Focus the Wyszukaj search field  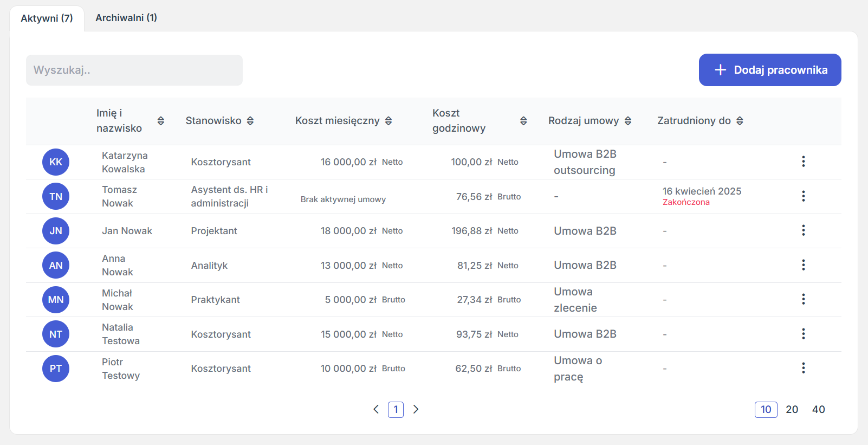pos(134,70)
